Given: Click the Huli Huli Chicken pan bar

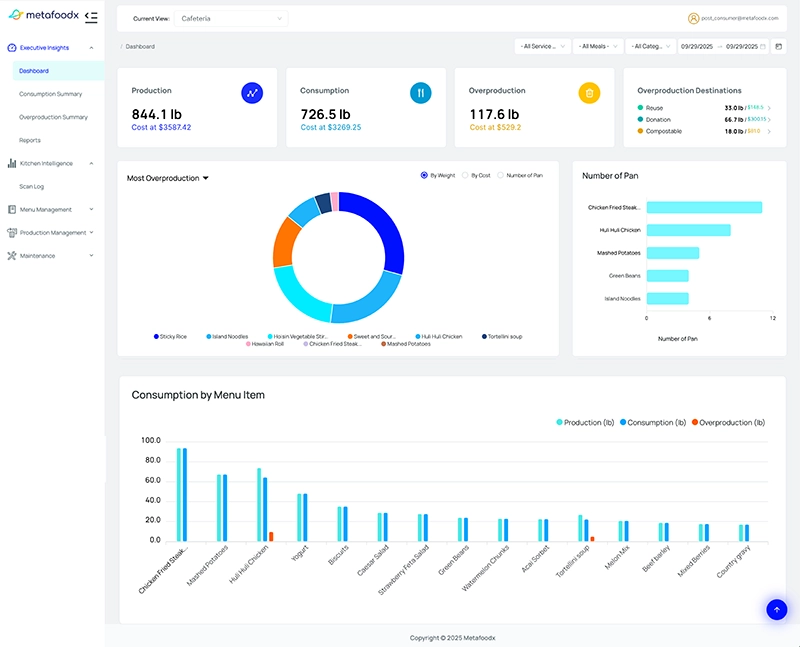Looking at the screenshot, I should [688, 230].
